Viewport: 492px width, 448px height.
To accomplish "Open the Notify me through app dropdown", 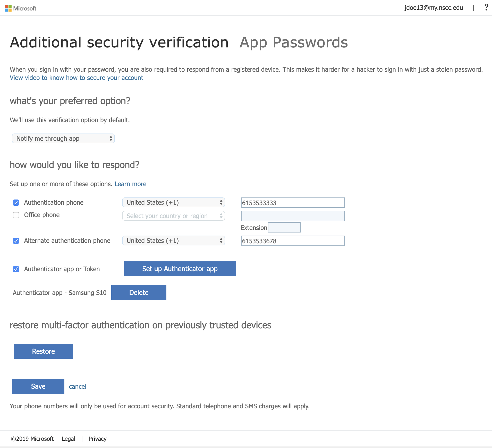I will [63, 138].
